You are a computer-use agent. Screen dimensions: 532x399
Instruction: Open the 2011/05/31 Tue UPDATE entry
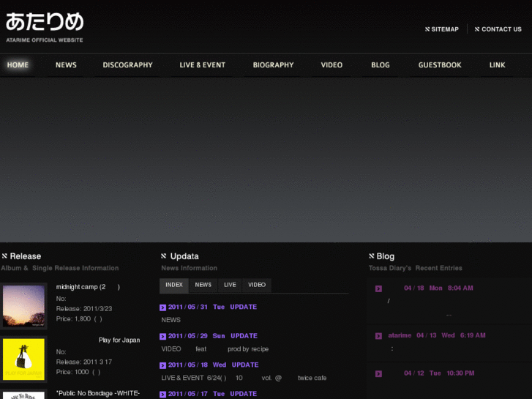click(212, 307)
